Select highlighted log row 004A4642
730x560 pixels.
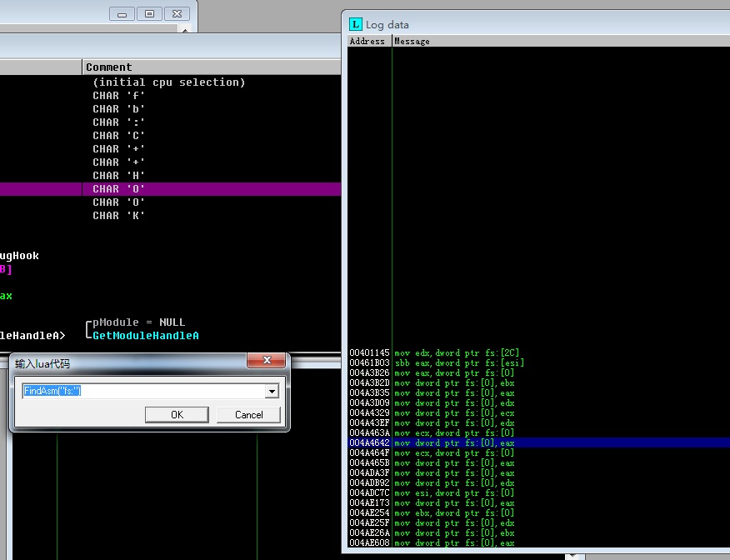tap(538, 442)
